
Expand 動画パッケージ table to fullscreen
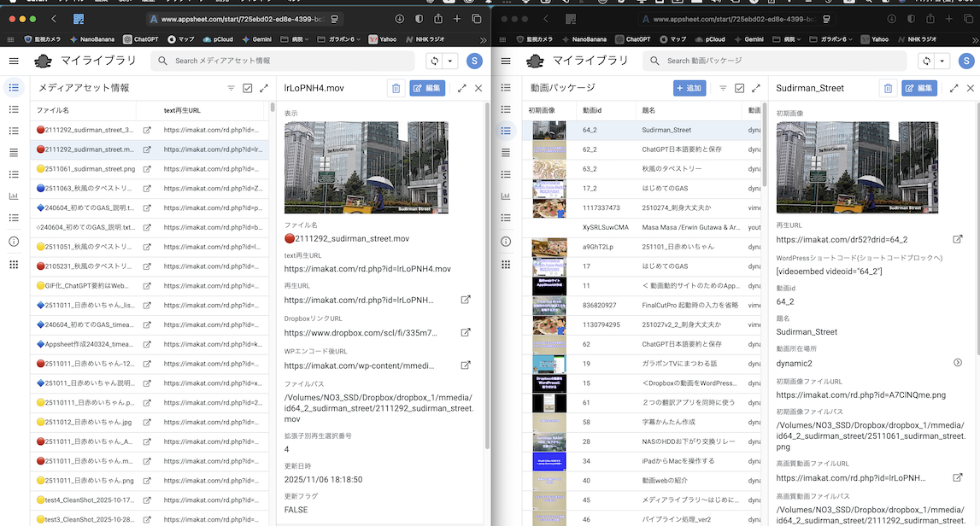tap(756, 88)
